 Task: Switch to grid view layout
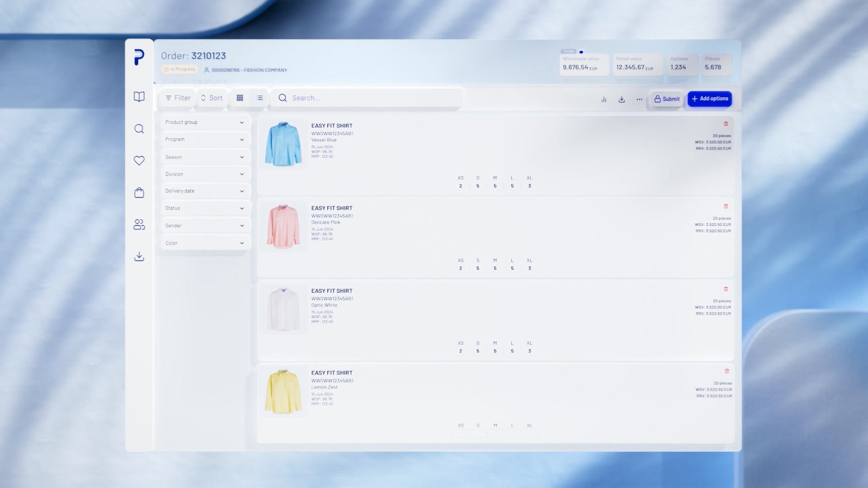(240, 98)
